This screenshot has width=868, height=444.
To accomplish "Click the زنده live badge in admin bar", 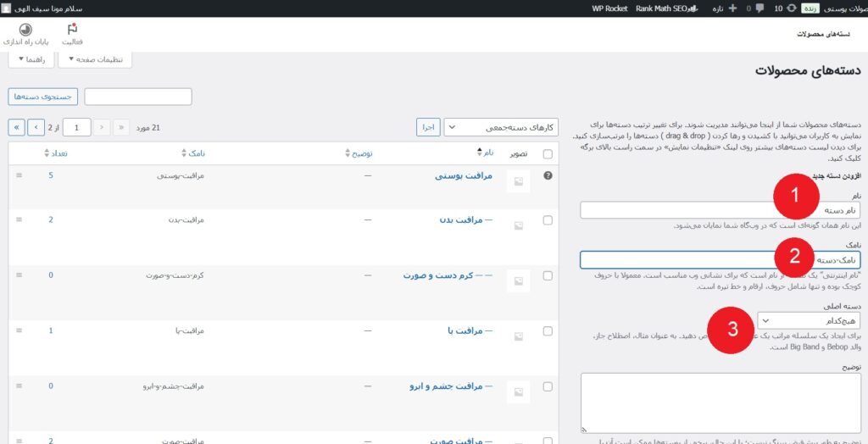I will tap(810, 8).
